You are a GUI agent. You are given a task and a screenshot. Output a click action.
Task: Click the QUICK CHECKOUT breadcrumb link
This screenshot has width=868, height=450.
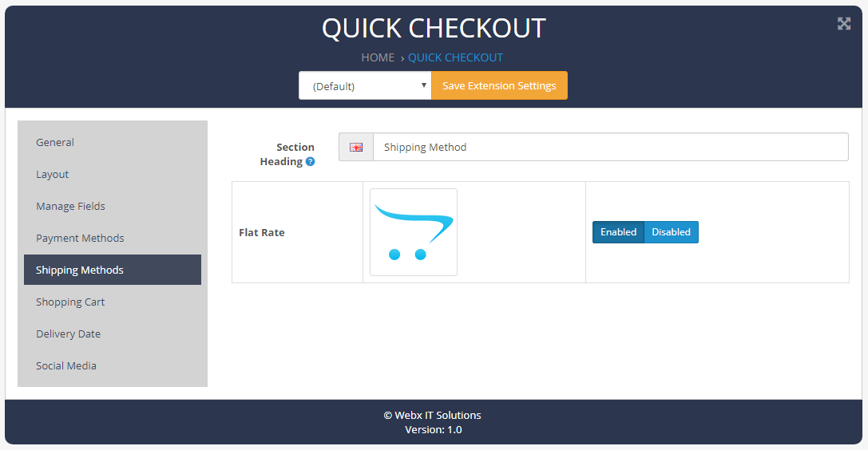tap(455, 57)
